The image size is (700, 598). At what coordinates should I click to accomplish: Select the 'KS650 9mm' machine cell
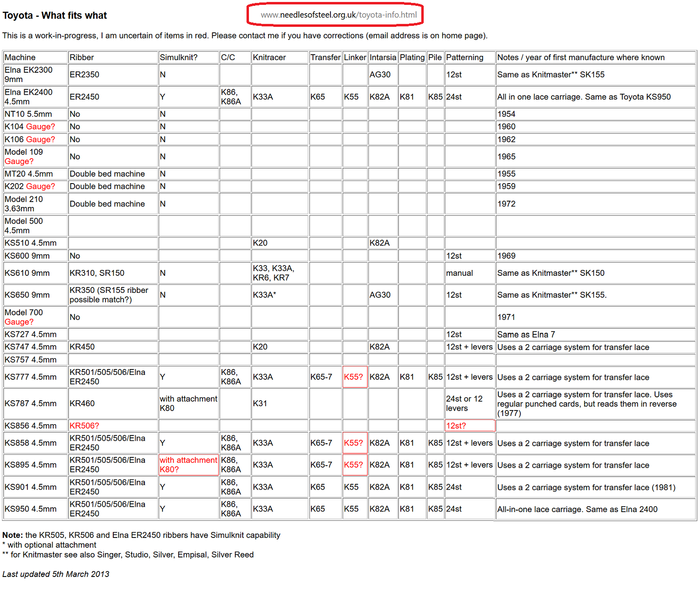(x=35, y=295)
